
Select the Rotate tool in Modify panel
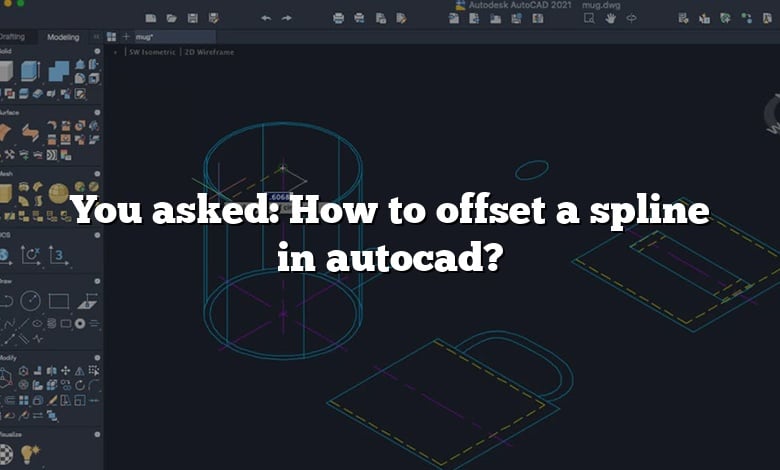pos(80,385)
